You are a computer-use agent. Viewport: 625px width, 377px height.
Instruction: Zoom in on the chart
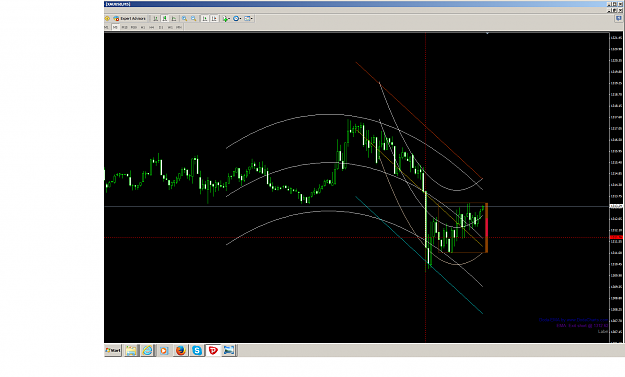coord(185,18)
